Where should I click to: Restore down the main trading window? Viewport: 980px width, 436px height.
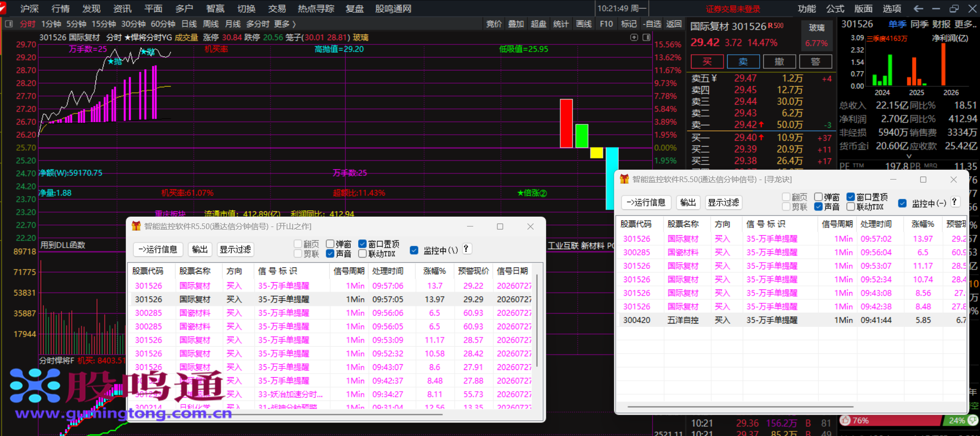tap(954, 9)
